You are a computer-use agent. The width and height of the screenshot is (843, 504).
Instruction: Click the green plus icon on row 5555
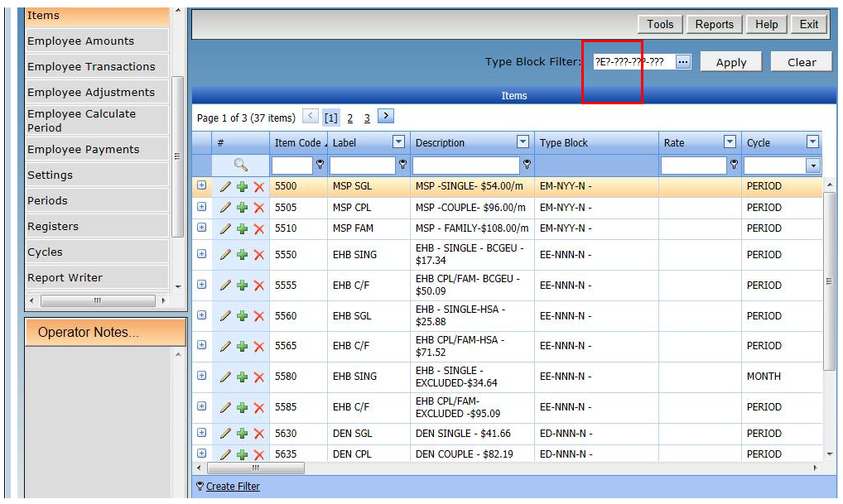click(243, 286)
